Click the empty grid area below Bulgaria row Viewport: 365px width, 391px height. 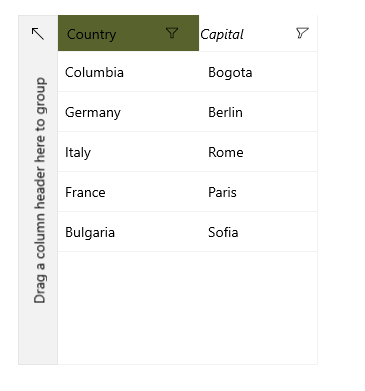click(128, 308)
